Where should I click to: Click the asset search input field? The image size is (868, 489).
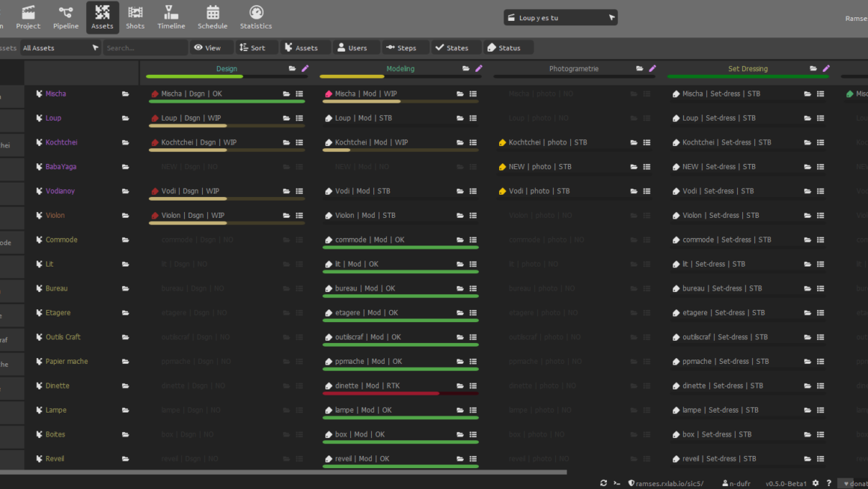(145, 48)
